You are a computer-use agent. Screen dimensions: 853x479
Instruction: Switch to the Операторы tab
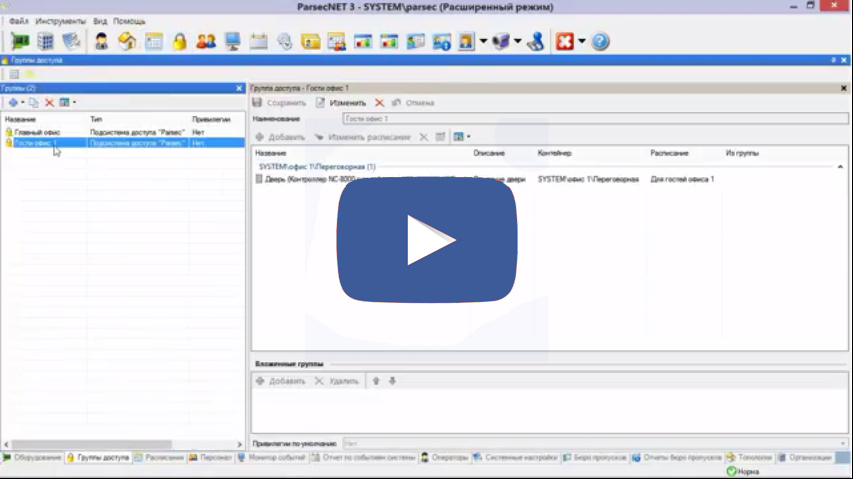(444, 458)
